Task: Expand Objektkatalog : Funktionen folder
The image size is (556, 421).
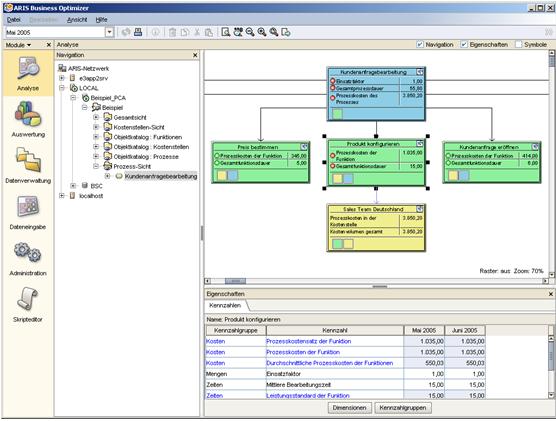Action: pyautogui.click(x=96, y=137)
